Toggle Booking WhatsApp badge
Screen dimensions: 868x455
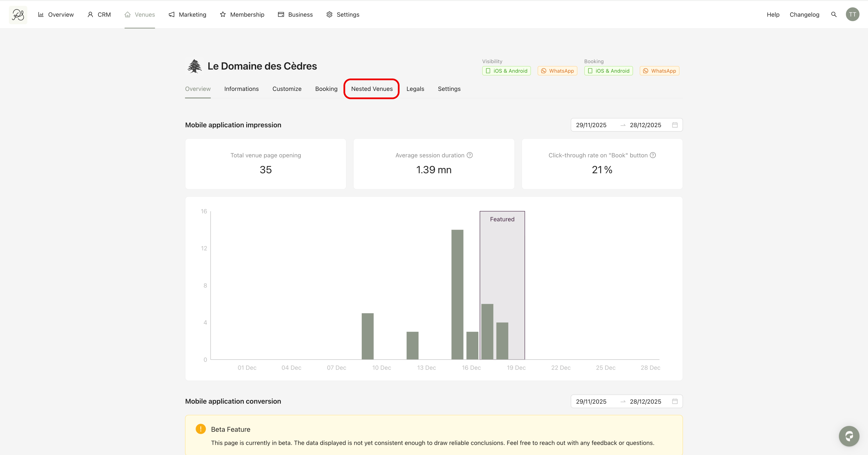click(659, 71)
